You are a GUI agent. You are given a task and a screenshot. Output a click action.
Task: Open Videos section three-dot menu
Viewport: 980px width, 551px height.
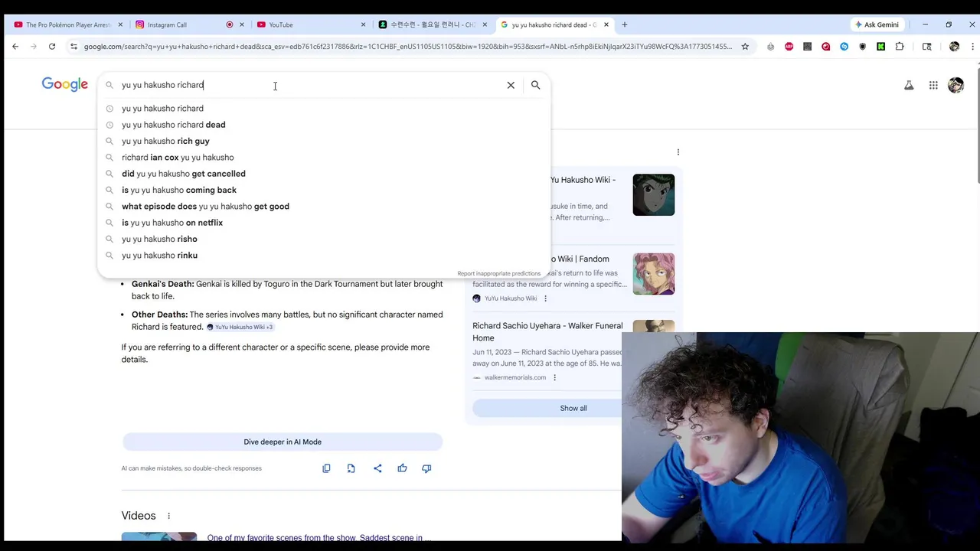pos(168,516)
